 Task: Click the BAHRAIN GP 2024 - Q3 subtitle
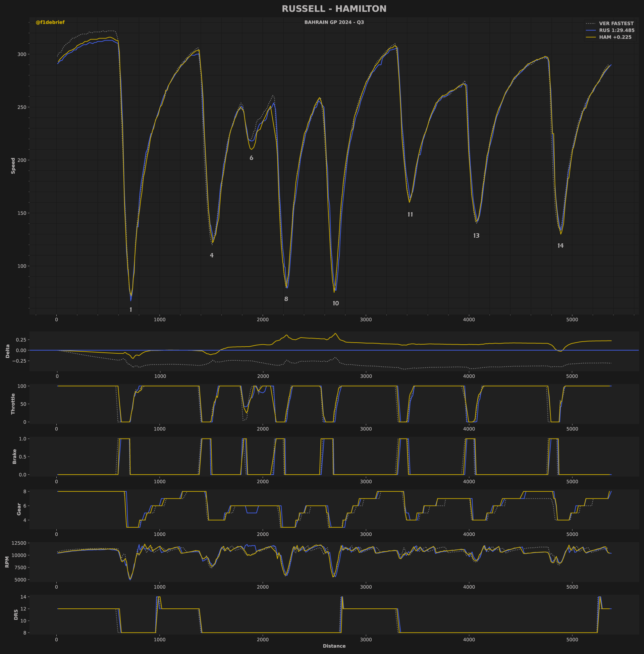334,22
